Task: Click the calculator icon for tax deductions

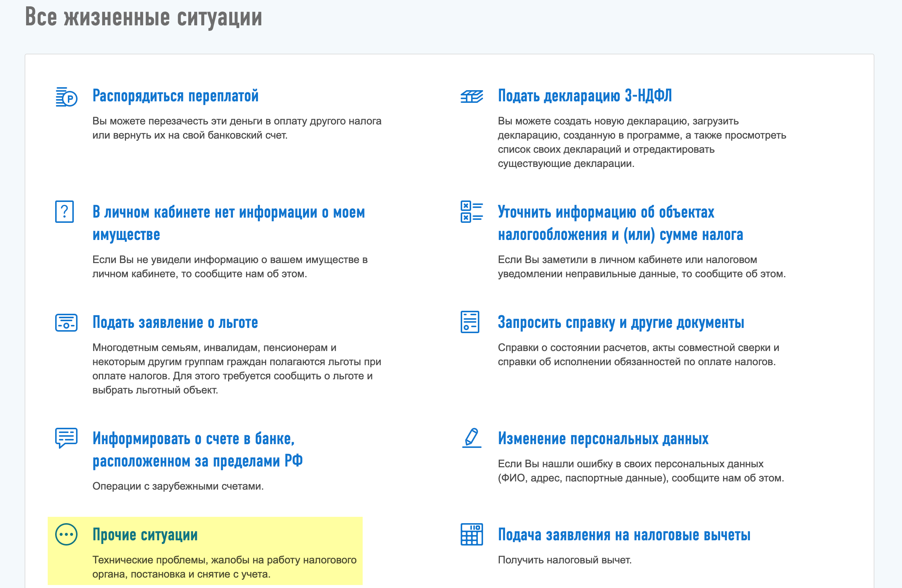Action: pos(471,534)
